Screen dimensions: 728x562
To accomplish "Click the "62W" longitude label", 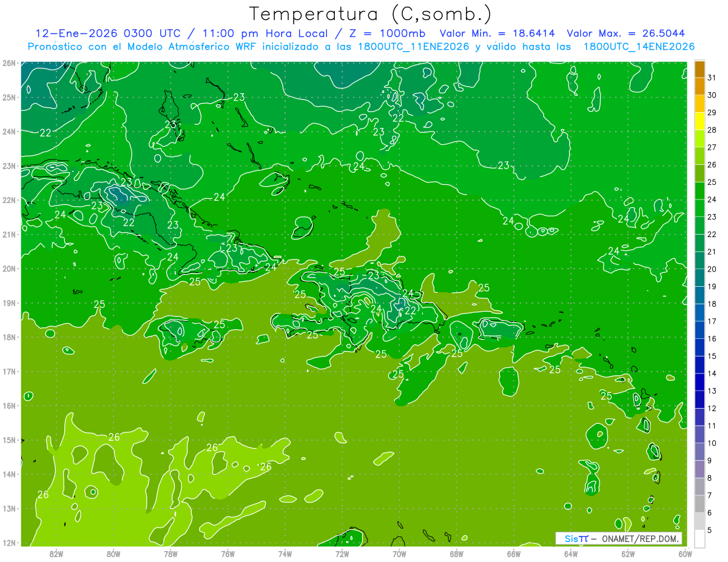I will (628, 554).
